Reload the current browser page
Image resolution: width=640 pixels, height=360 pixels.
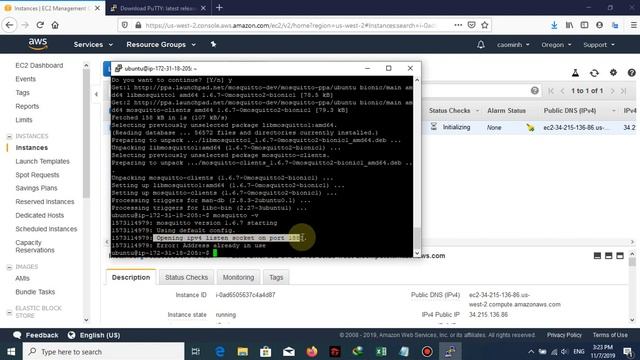pyautogui.click(x=40, y=25)
